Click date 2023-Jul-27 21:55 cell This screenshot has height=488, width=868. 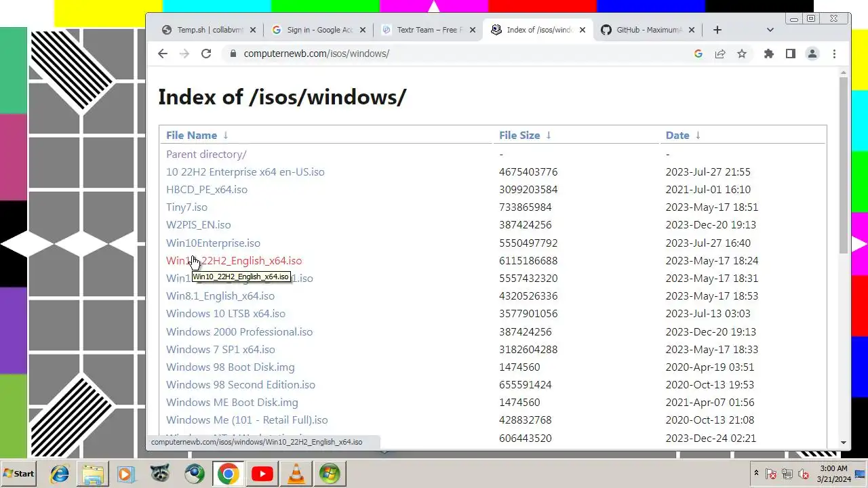[708, 172]
